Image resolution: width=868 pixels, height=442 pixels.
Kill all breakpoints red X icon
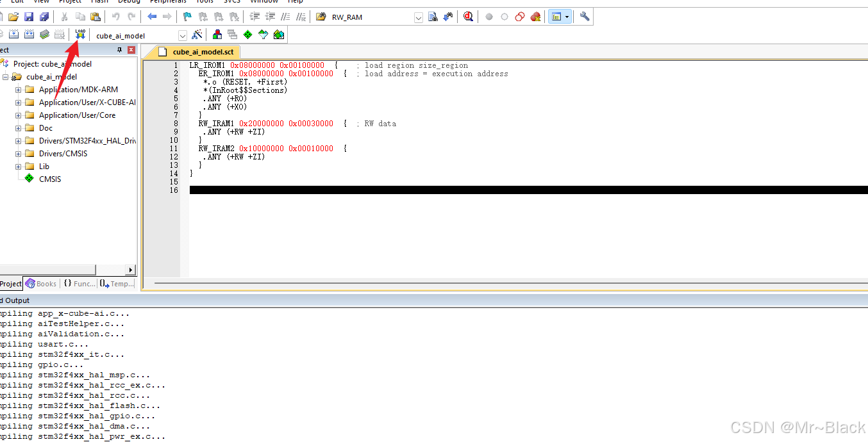pyautogui.click(x=535, y=17)
